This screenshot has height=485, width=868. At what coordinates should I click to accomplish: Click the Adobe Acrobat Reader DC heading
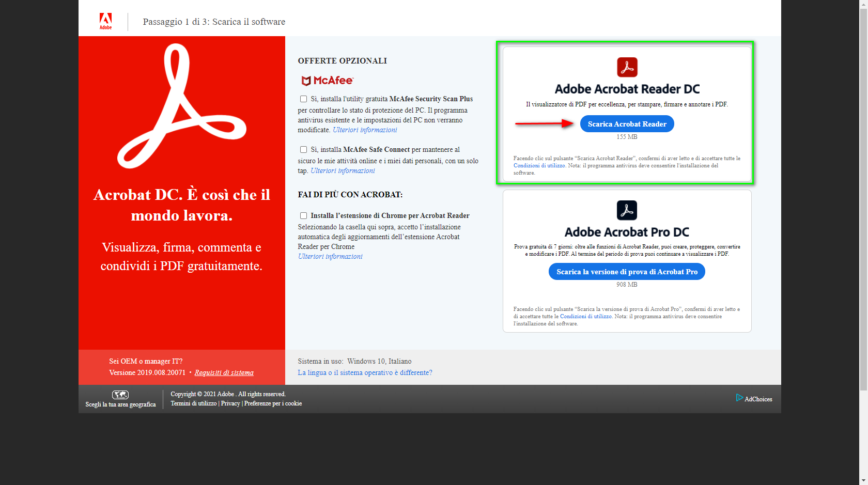pyautogui.click(x=627, y=89)
